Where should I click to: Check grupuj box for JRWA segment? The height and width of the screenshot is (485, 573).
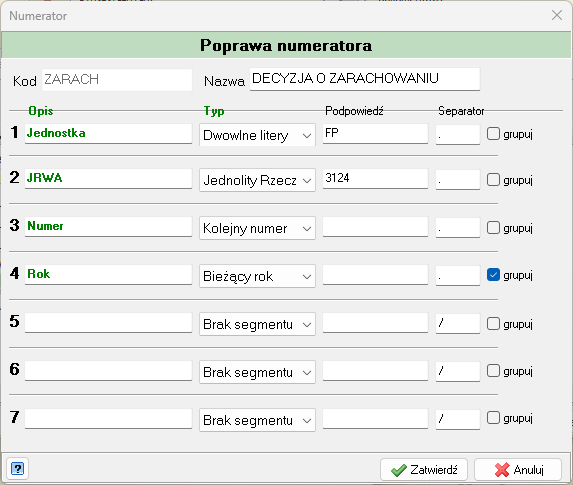pos(493,179)
